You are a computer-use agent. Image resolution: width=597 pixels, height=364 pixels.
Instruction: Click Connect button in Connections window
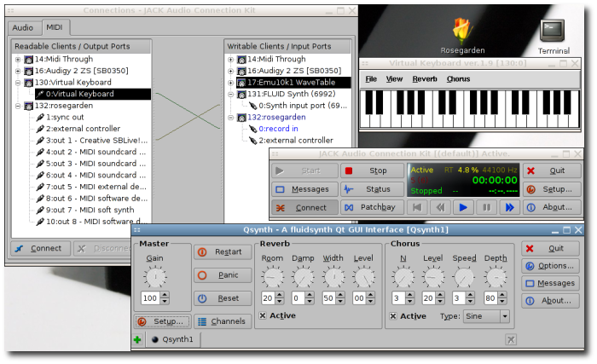coord(40,248)
